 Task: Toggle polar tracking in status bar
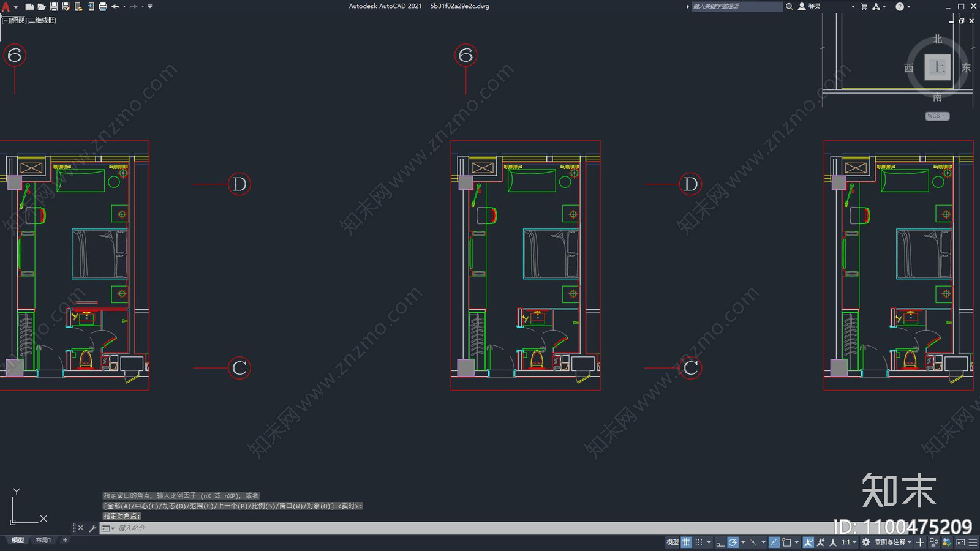(x=733, y=542)
